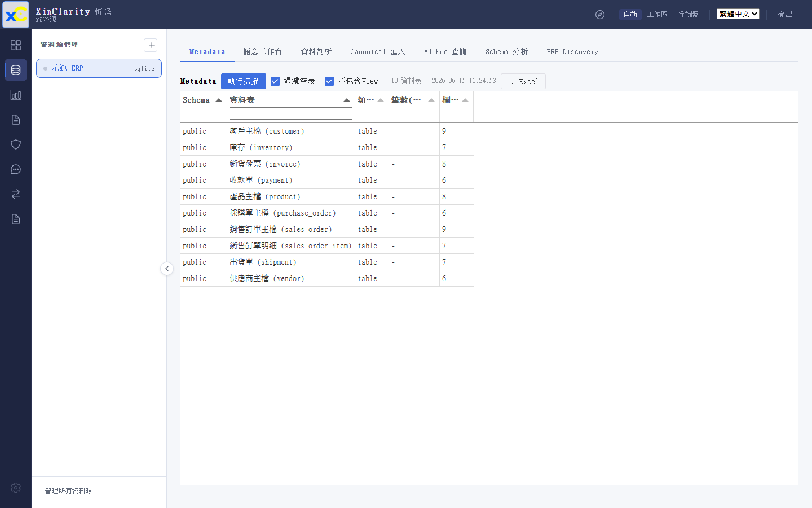This screenshot has height=508, width=812.
Task: Select the database data source sidebar icon
Action: 16,70
